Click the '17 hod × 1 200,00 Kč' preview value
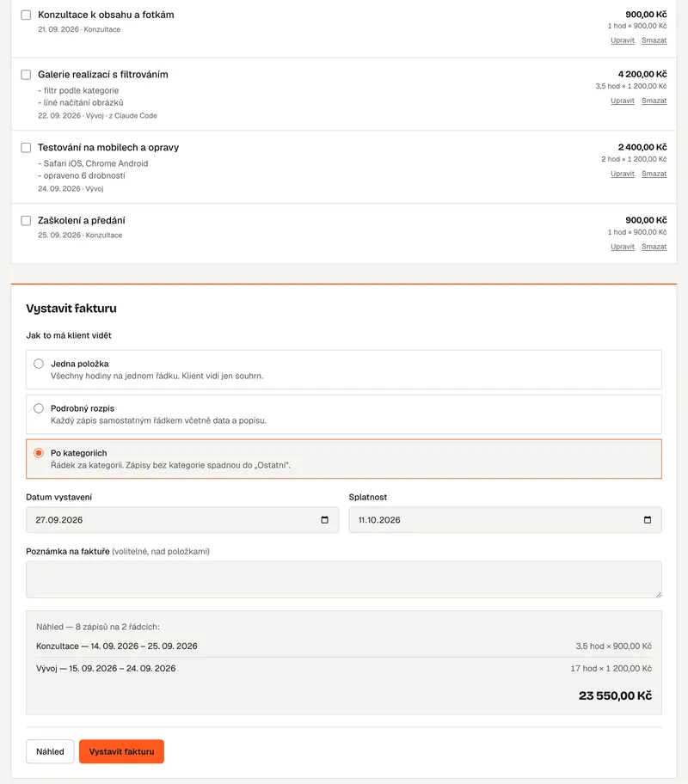The height and width of the screenshot is (784, 688). (611, 669)
